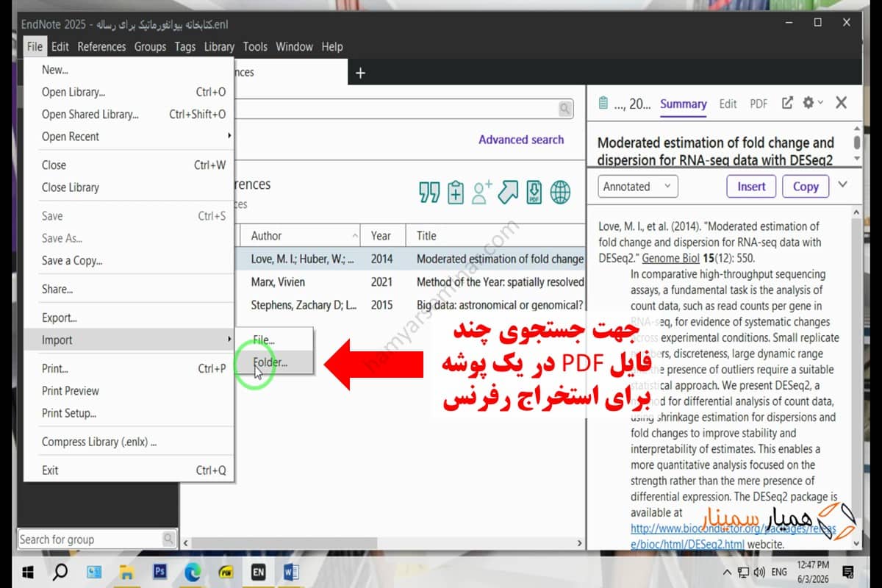Click the open-in-new-window icon in reference panel

click(787, 104)
